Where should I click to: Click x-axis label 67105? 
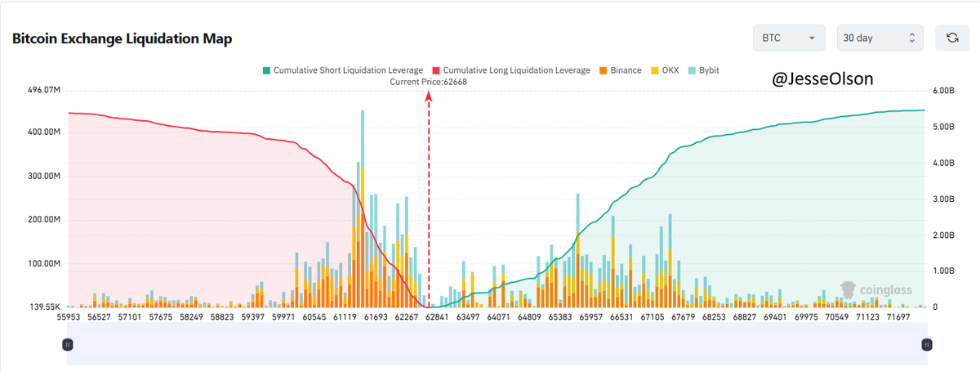tap(651, 316)
